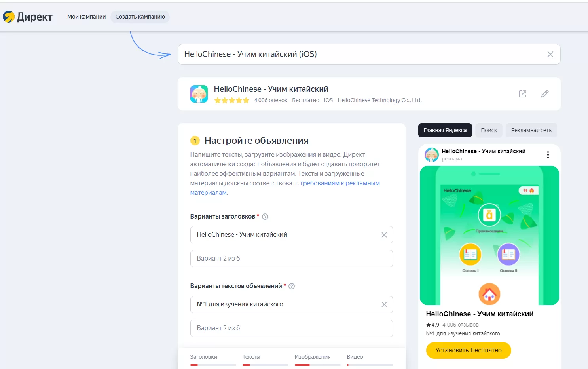Viewport: 588px width, 369px height.
Task: Clear first ad text variant with X
Action: [384, 304]
